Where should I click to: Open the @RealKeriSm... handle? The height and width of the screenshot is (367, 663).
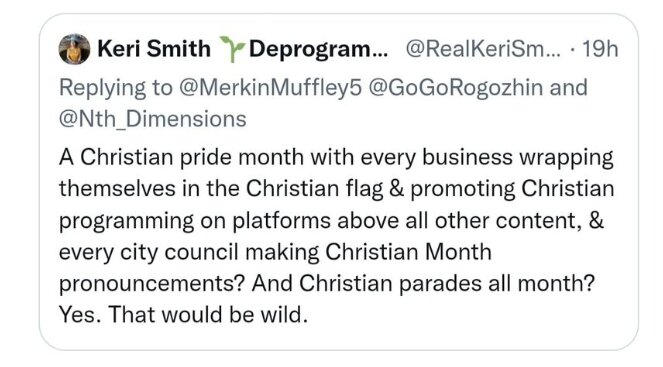click(483, 49)
